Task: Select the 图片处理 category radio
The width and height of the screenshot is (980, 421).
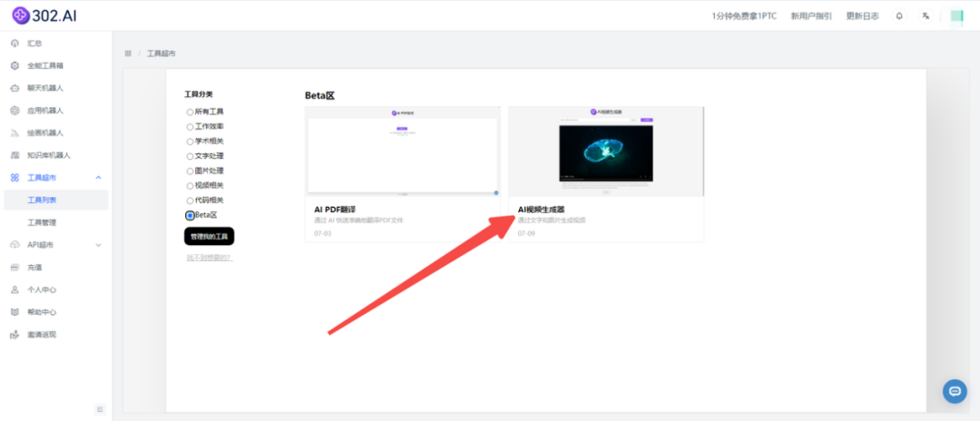Action: click(190, 171)
